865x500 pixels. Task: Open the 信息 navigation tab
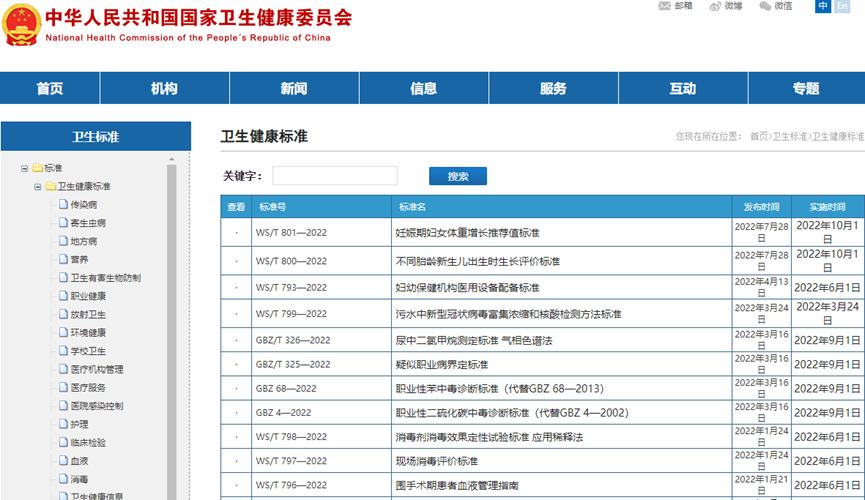(424, 88)
